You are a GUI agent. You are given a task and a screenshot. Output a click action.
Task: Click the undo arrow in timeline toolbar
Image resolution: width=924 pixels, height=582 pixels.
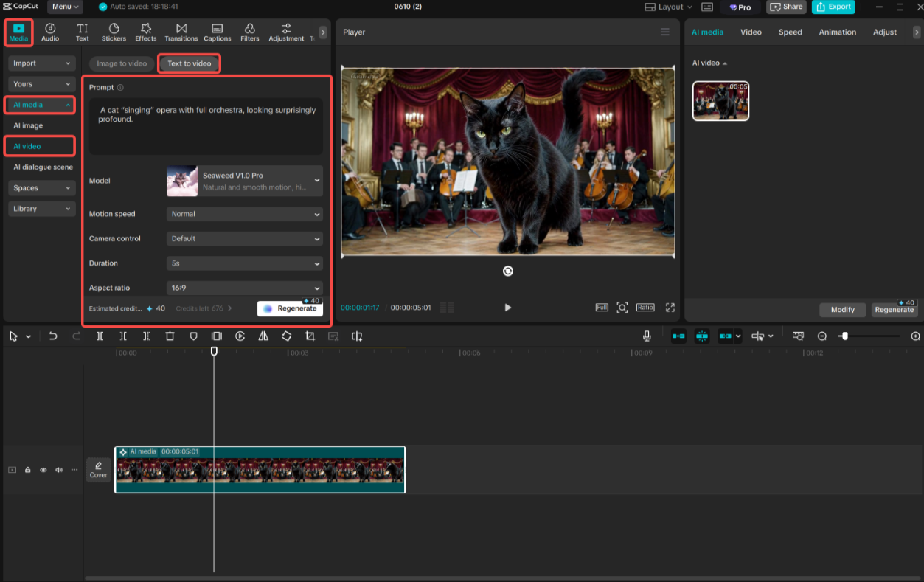coord(53,336)
